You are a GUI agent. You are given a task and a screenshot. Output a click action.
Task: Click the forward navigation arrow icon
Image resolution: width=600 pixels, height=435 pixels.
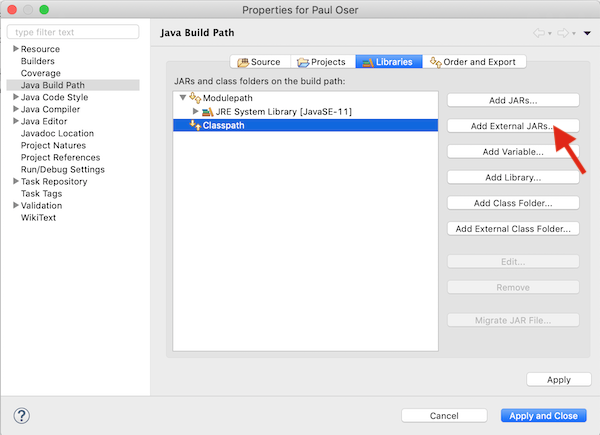click(563, 34)
